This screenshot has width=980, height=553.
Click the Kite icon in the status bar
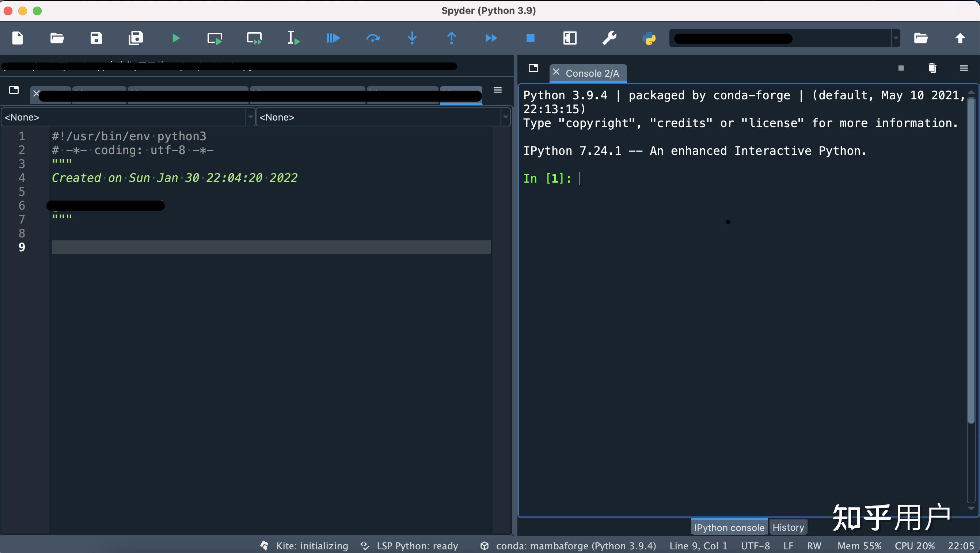tap(265, 546)
